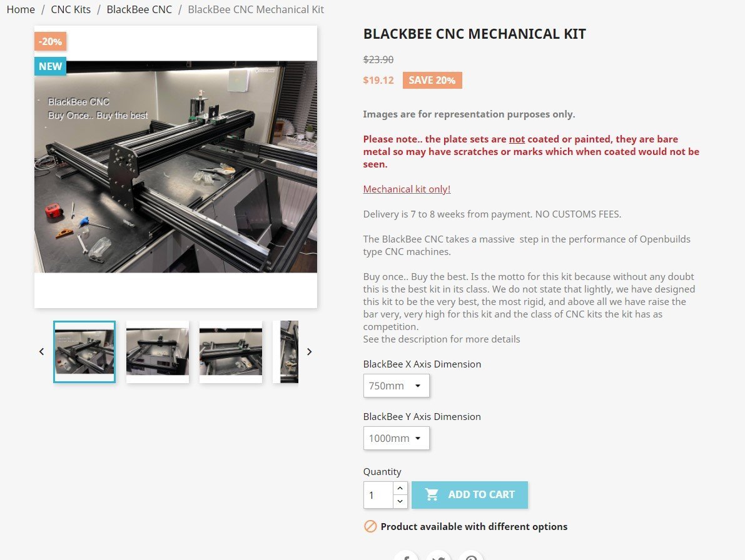Open the BlackBee X Axis Dimension dropdown

pyautogui.click(x=396, y=386)
